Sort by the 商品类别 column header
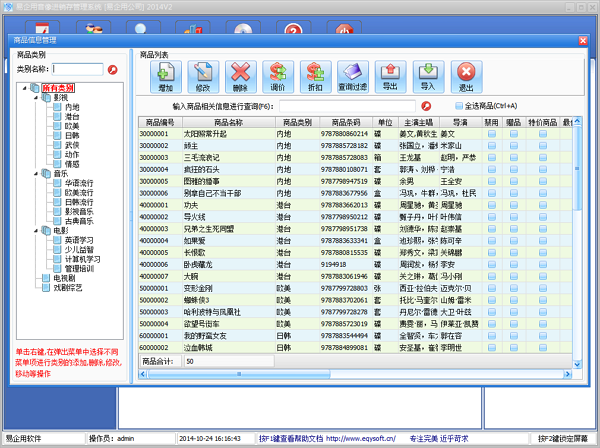Viewport: 600px width, 448px height. pos(297,122)
